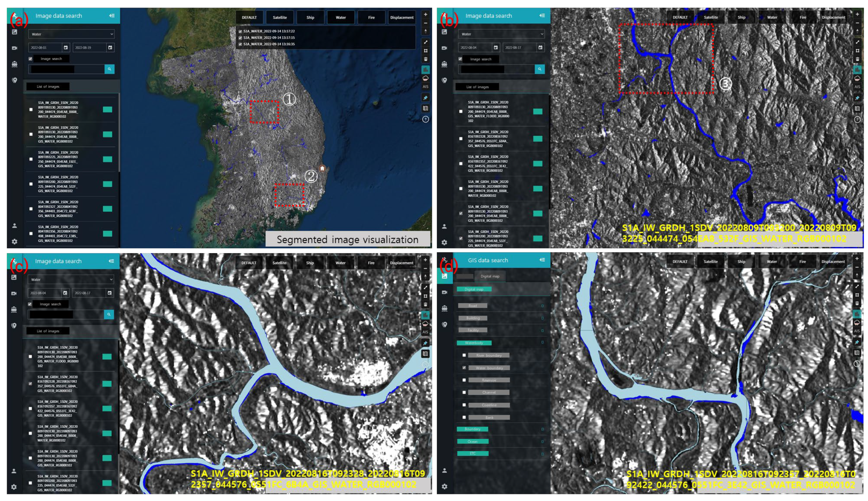
Task: Collapse the GIS data search panel arrow
Action: click(x=542, y=260)
